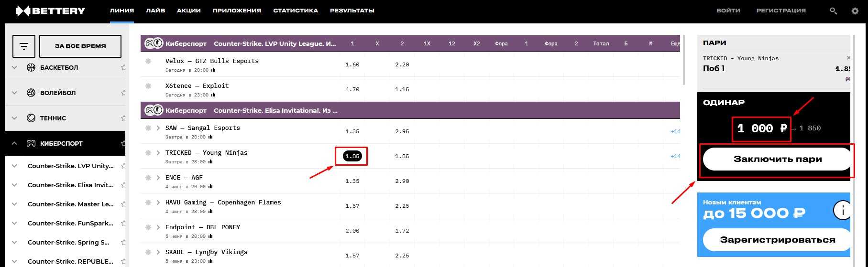The width and height of the screenshot is (868, 267).
Task: Open settings via the gear icon
Action: coord(855,11)
